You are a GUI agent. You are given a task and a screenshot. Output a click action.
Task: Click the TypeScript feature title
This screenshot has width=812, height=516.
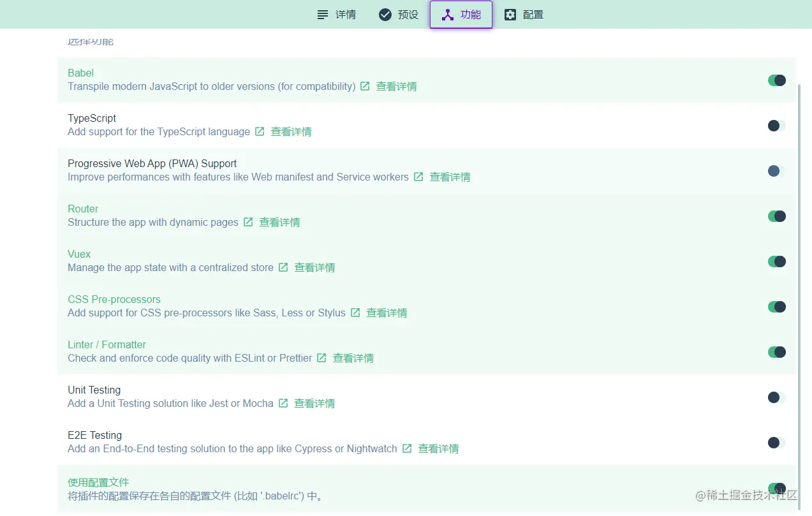click(92, 119)
